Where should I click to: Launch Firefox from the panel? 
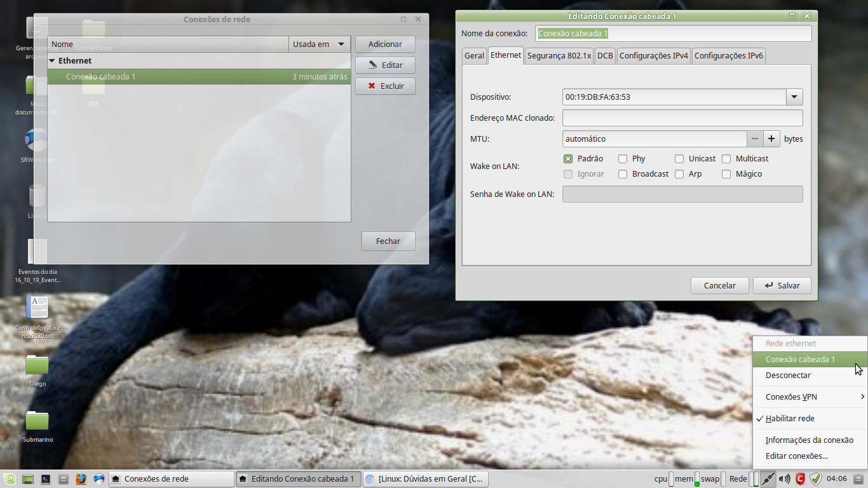(x=81, y=479)
